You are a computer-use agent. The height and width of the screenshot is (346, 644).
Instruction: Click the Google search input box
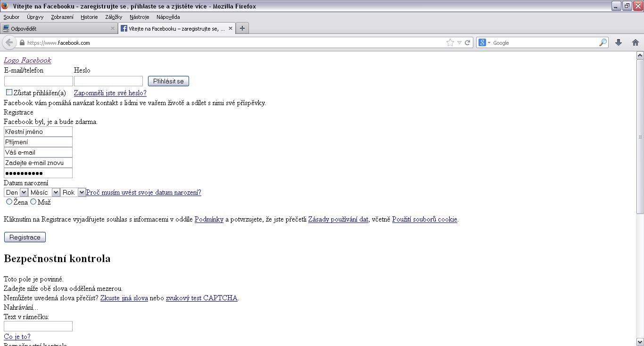click(545, 42)
